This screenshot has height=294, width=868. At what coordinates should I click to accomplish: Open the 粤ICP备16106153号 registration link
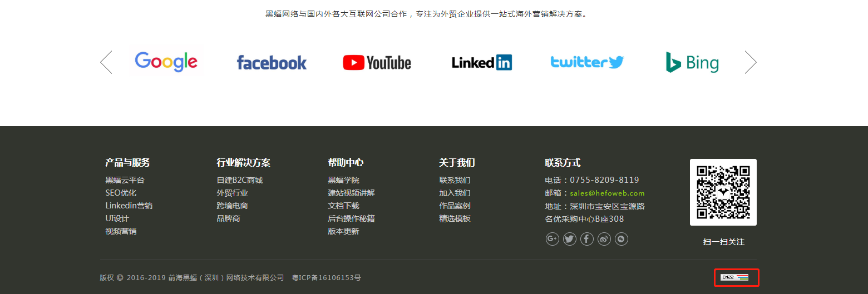tap(326, 277)
